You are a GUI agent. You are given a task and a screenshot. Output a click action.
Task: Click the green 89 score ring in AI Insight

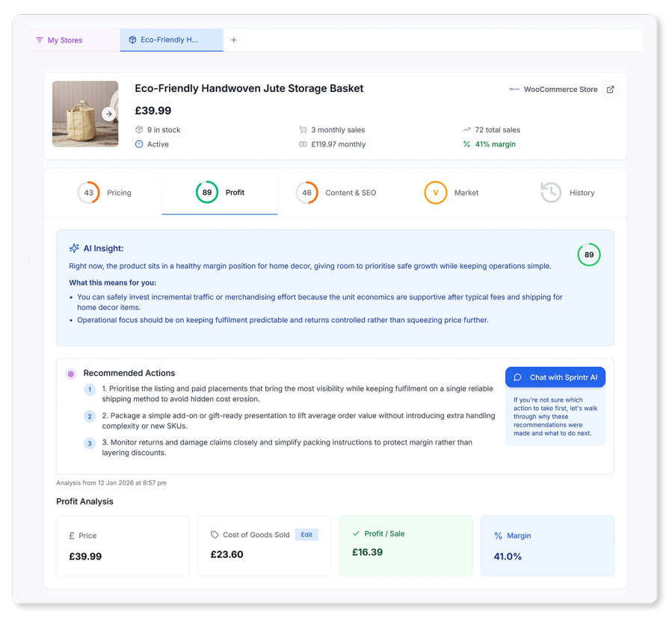[589, 255]
